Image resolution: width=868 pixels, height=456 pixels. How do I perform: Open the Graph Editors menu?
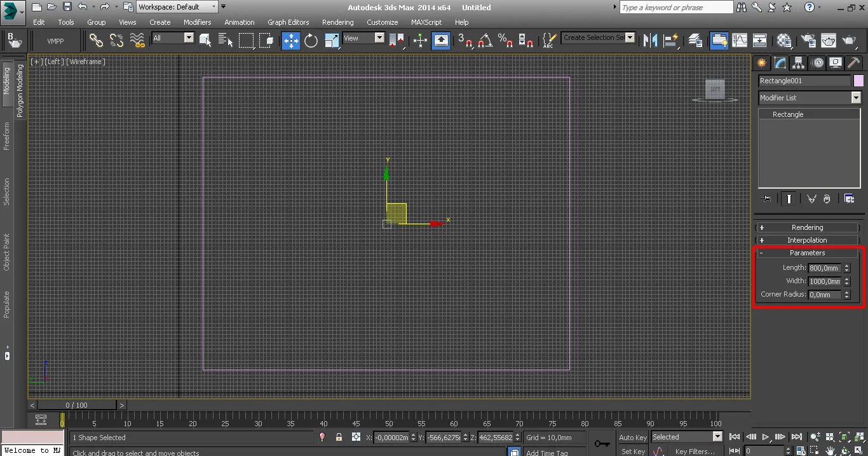tap(288, 22)
